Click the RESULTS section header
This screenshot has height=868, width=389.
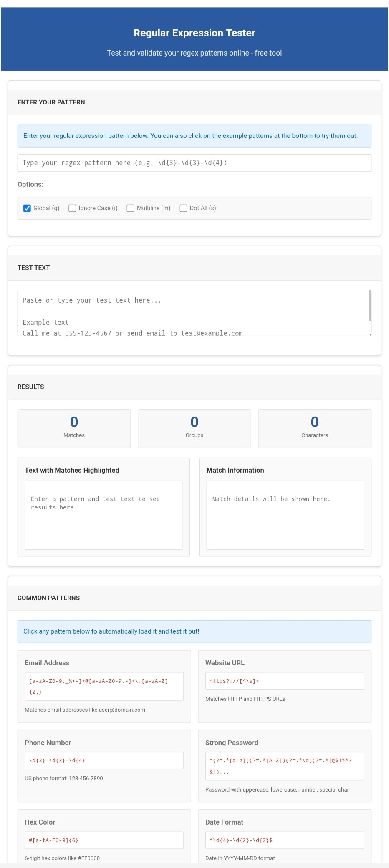pyautogui.click(x=194, y=387)
